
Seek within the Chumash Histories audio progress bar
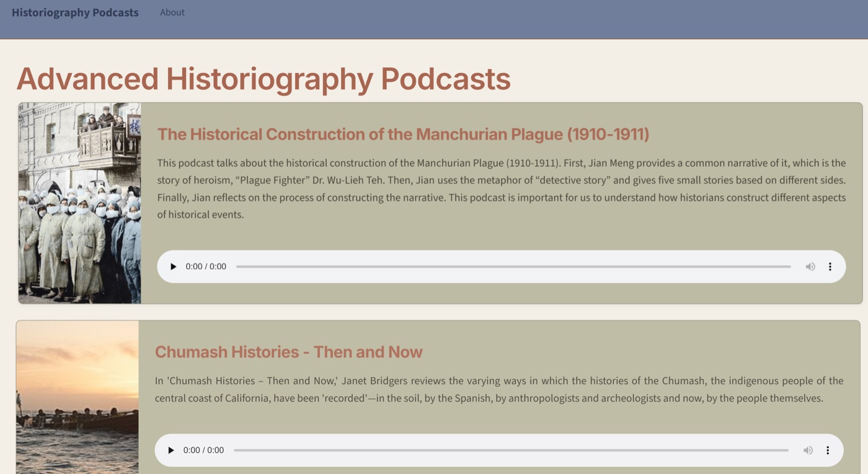(x=511, y=450)
